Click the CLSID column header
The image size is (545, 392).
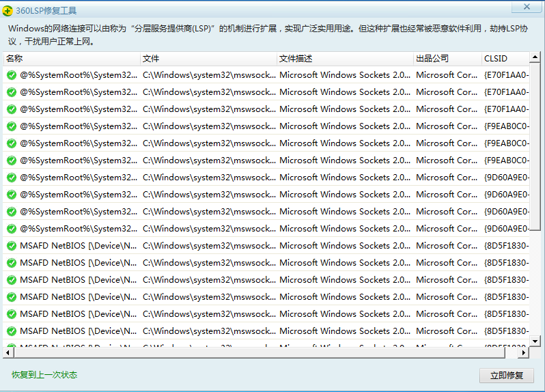(x=505, y=58)
